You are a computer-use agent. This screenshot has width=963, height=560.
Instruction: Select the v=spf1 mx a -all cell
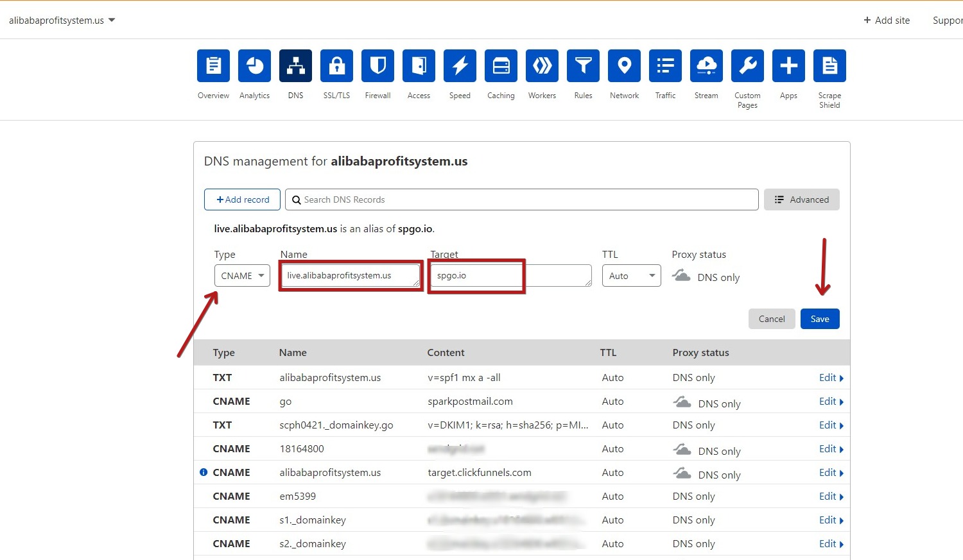pos(464,378)
